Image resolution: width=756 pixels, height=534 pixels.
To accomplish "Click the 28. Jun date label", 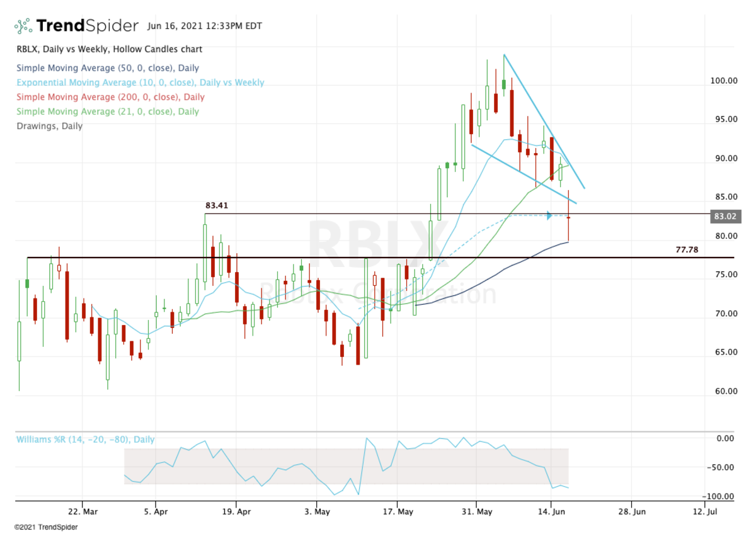I will pyautogui.click(x=631, y=513).
